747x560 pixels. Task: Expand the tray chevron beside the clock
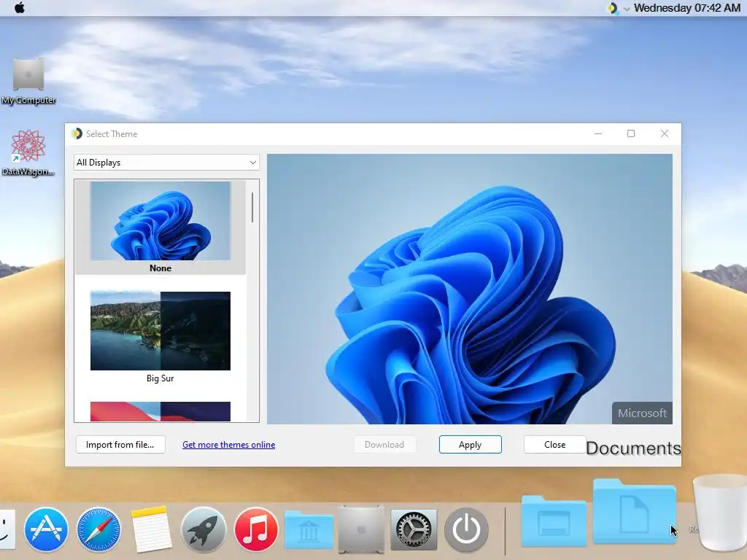coord(627,9)
